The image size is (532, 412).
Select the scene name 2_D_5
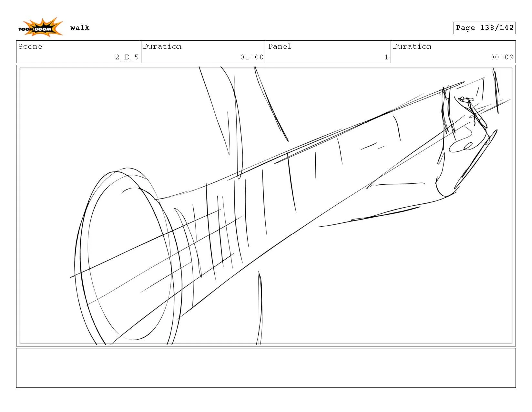tap(127, 57)
